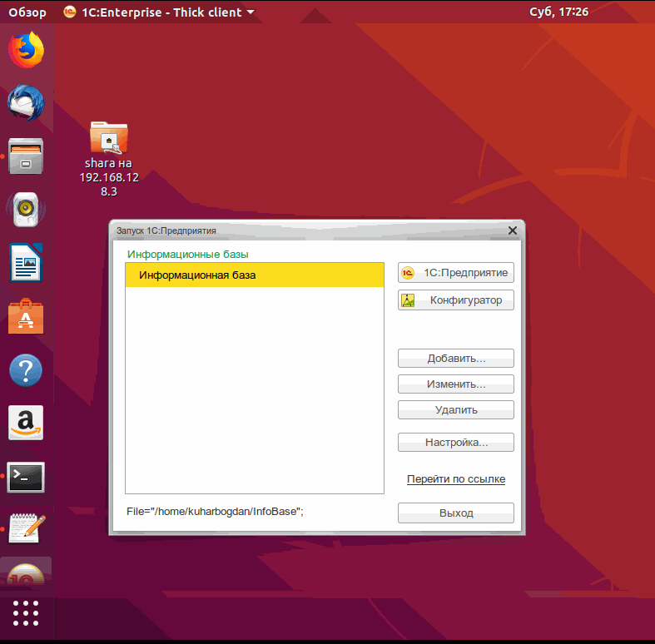
Task: Open Rhythmbox music player icon
Action: pos(26,209)
